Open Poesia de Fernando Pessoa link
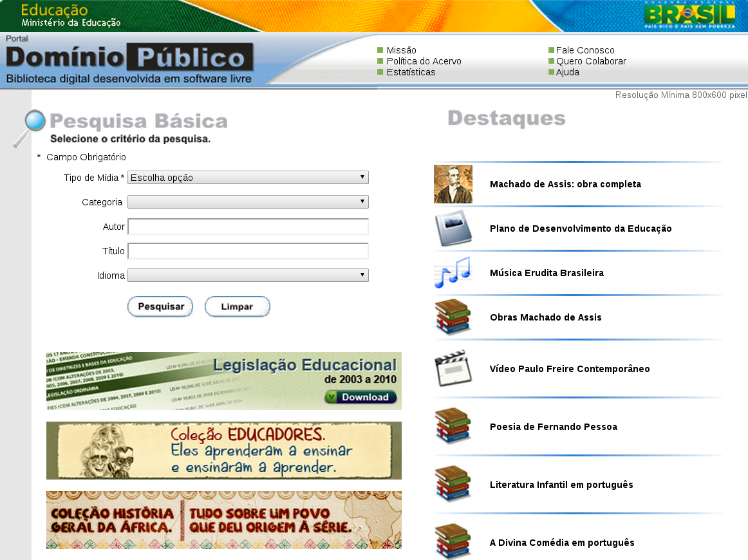 554,427
